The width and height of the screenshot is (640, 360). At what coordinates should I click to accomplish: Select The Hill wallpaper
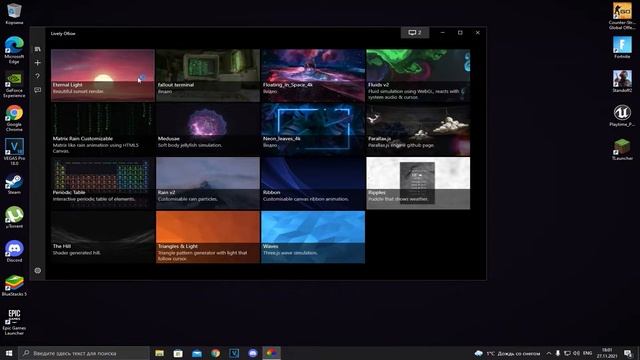tap(103, 237)
